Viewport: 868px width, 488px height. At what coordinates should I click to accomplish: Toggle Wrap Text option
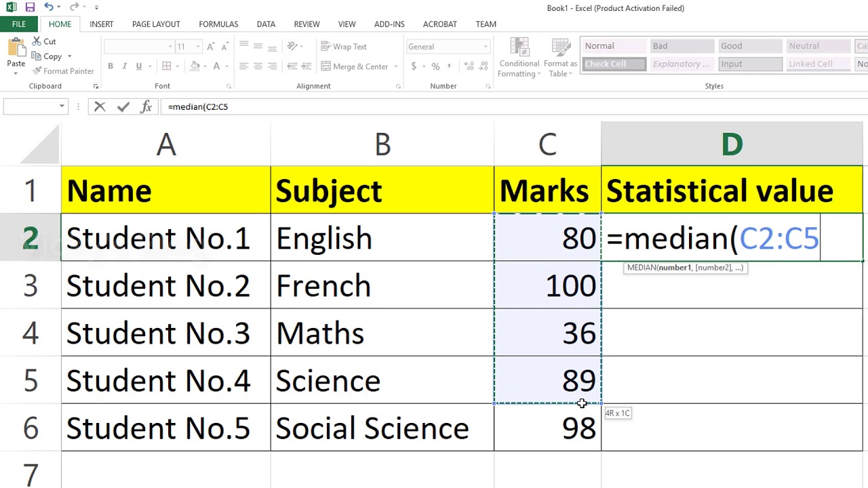[x=344, y=47]
